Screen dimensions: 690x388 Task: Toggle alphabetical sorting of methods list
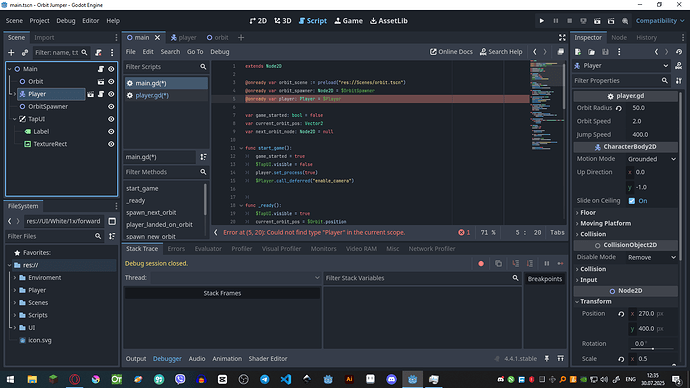[203, 157]
